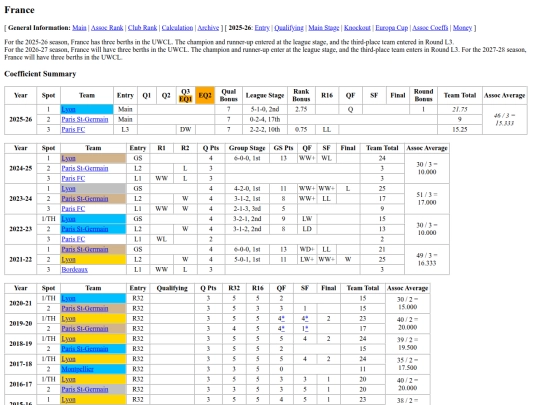The image size is (540, 405).
Task: Open the Assoc Coeffs link
Action: tap(430, 28)
